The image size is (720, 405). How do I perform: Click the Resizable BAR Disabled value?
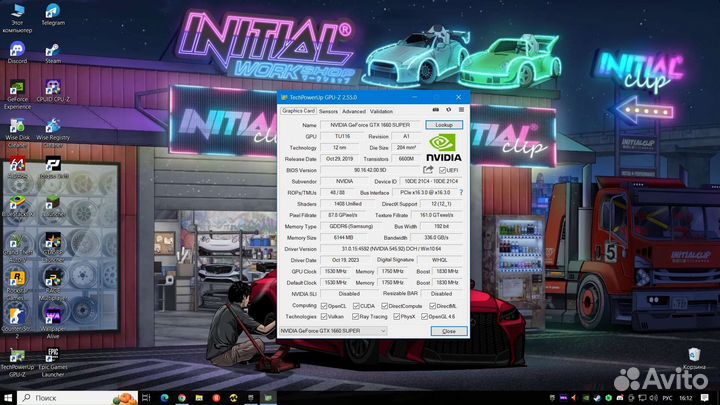(441, 294)
